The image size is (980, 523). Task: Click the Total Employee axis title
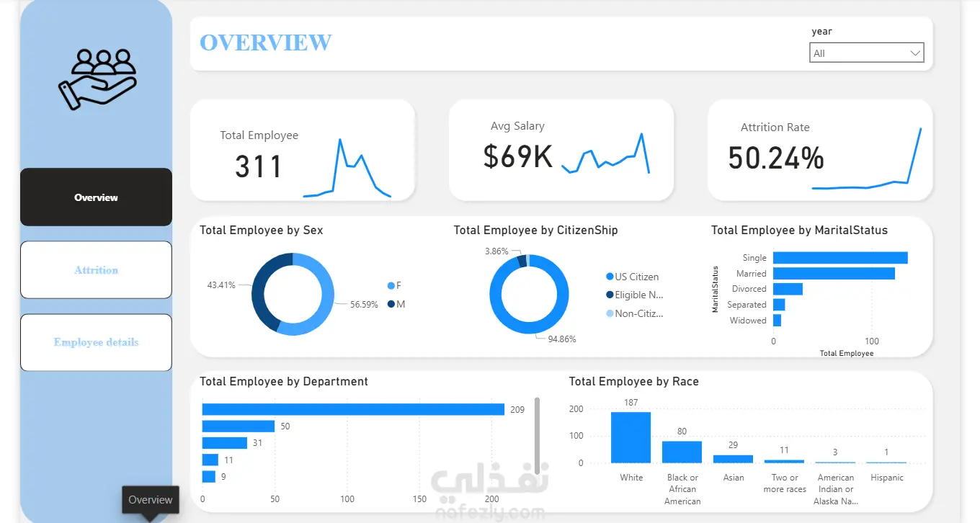847,354
